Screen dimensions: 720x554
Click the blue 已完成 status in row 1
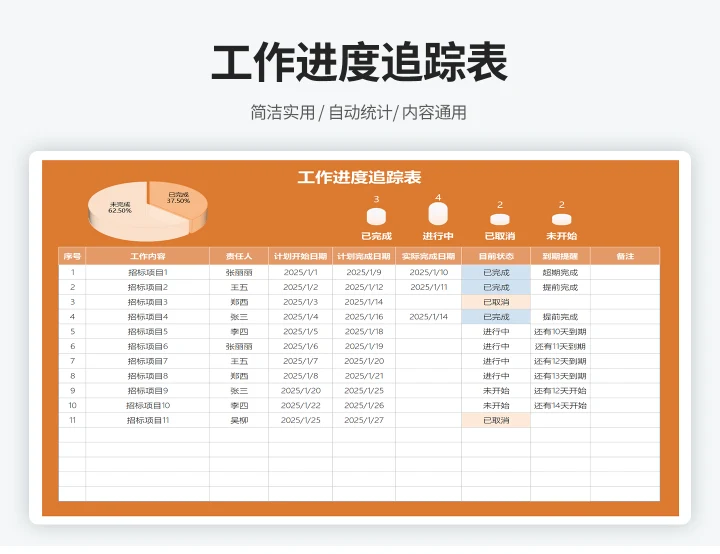tap(496, 272)
